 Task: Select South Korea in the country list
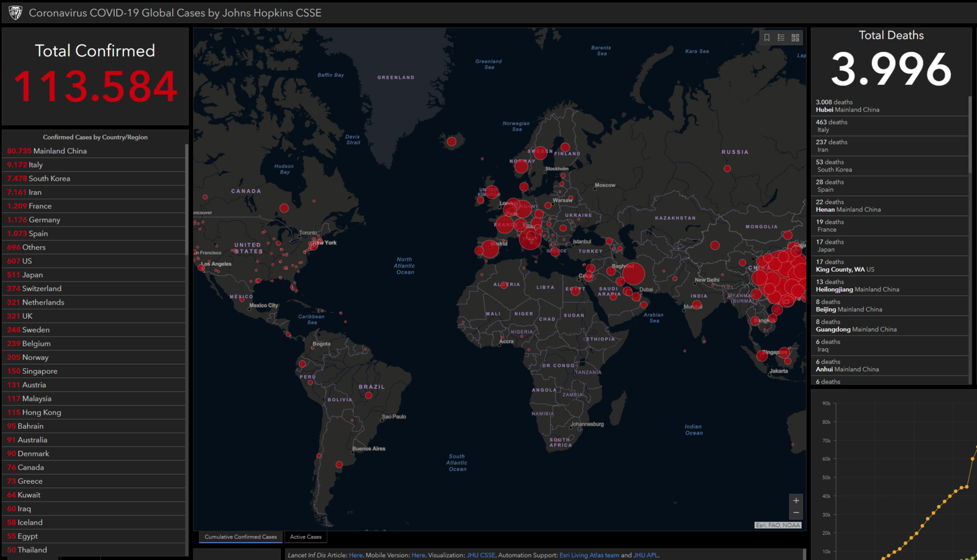pos(93,178)
